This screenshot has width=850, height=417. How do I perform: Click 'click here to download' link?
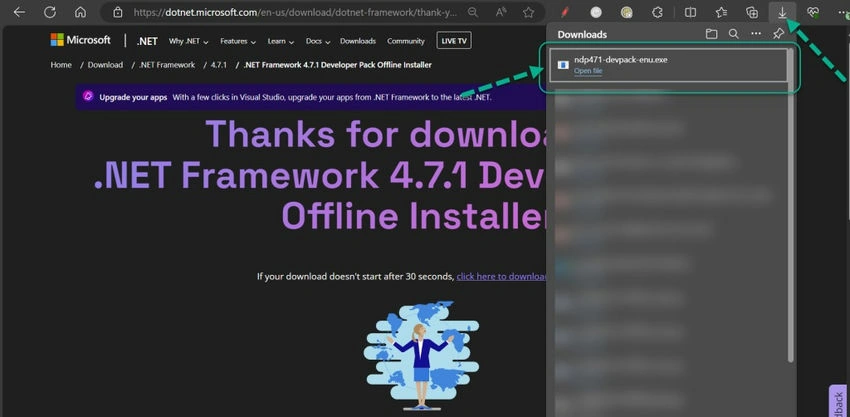[501, 277]
